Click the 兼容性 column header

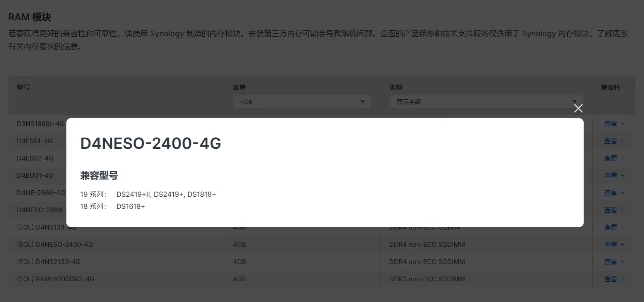pos(611,88)
